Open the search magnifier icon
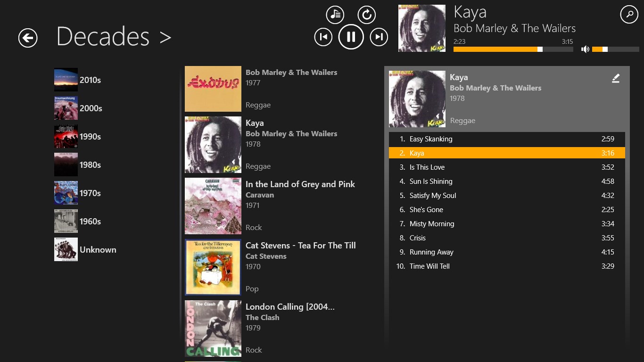 click(629, 15)
